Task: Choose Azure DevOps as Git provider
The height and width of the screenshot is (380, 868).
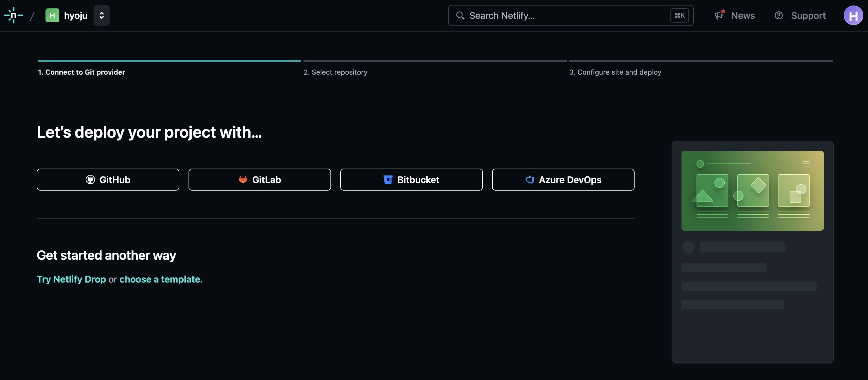Action: [563, 180]
